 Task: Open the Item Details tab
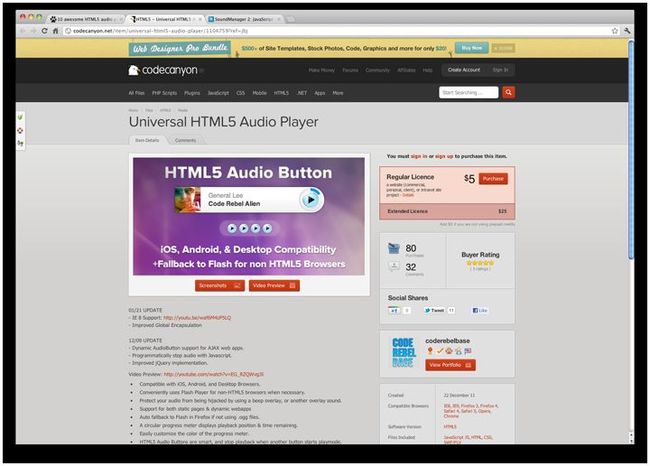coord(147,140)
